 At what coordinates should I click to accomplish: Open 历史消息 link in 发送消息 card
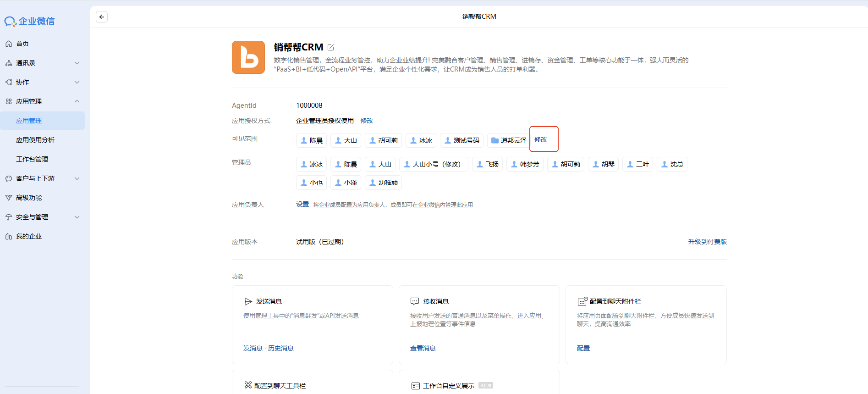click(x=280, y=348)
